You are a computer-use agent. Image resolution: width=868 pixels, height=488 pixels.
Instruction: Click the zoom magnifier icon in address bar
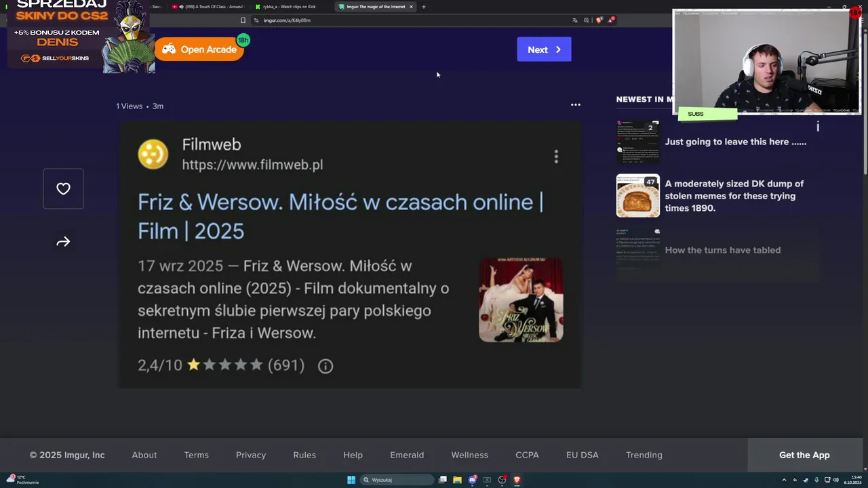[587, 20]
